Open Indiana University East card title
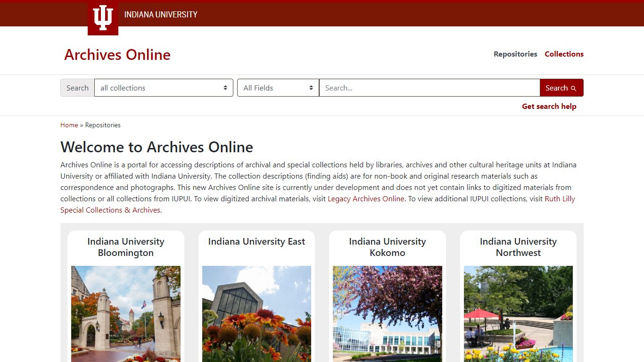This screenshot has height=362, width=644. click(x=256, y=241)
